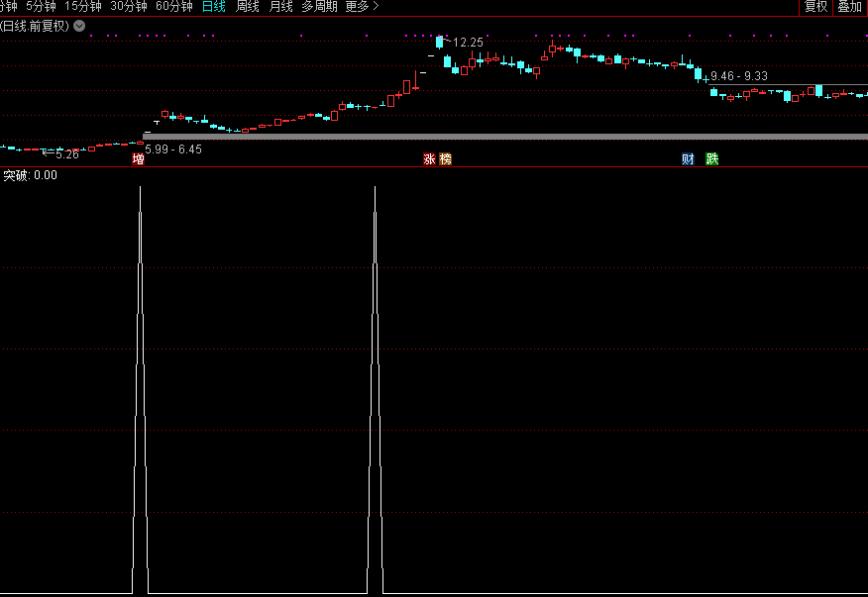Click the orange 榜 marker icon
This screenshot has height=597, width=868.
(445, 158)
